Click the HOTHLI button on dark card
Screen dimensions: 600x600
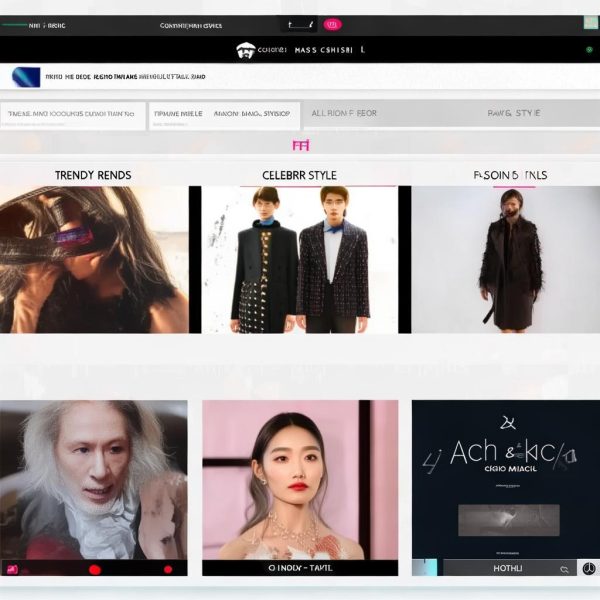(507, 568)
